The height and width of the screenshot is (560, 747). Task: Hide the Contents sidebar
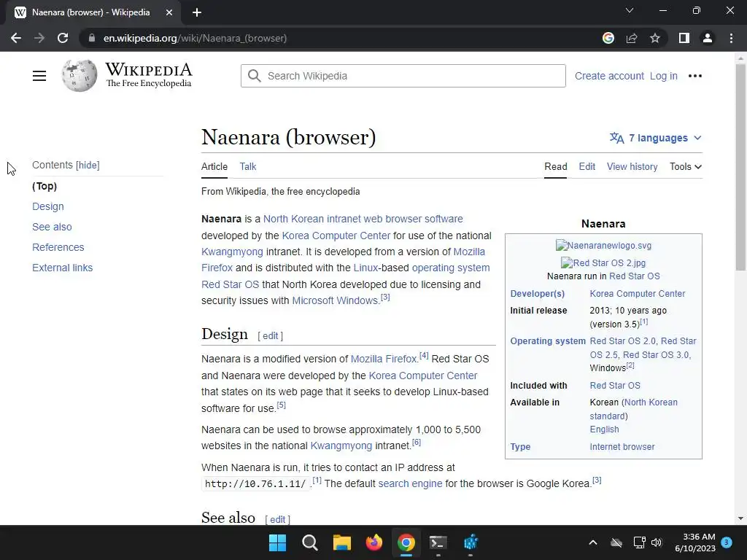tap(88, 166)
